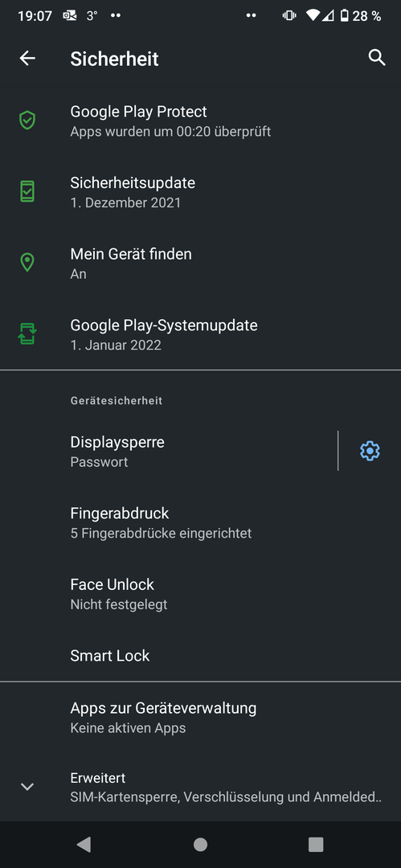This screenshot has width=401, height=868.
Task: Tap the green shield Play Protect icon
Action: pos(27,120)
